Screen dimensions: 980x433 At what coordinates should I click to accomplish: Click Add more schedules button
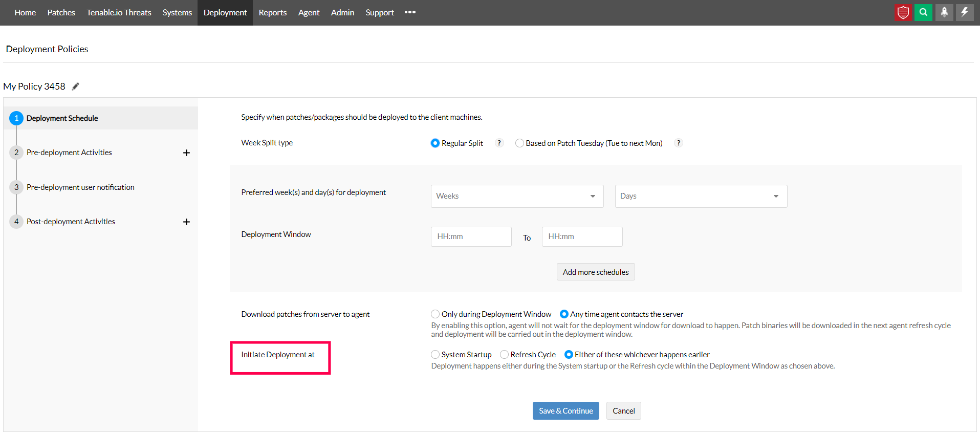pos(596,272)
